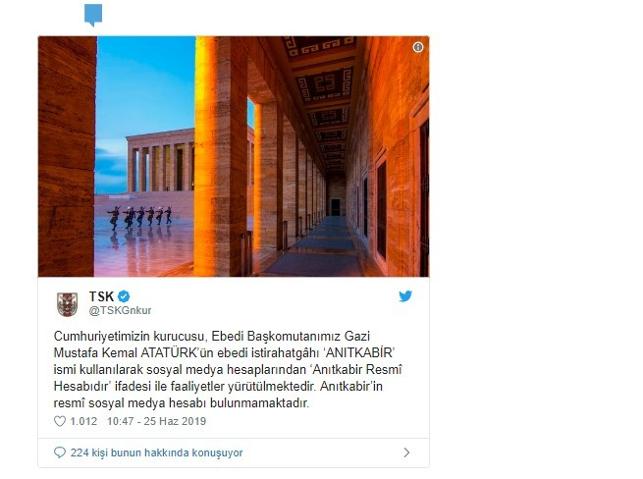Click the 1.012 like count
The image size is (643, 479).
84,421
